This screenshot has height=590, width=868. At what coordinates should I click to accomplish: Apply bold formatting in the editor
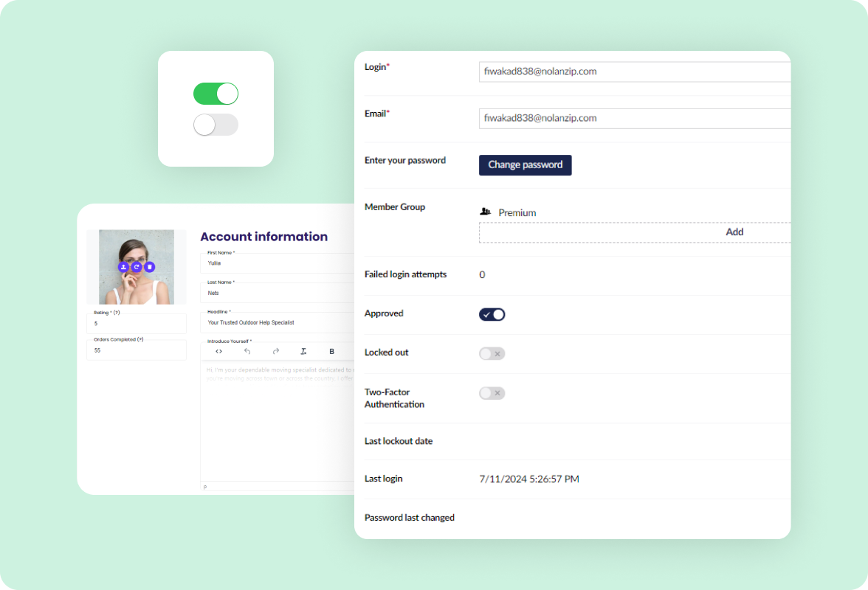click(x=331, y=351)
